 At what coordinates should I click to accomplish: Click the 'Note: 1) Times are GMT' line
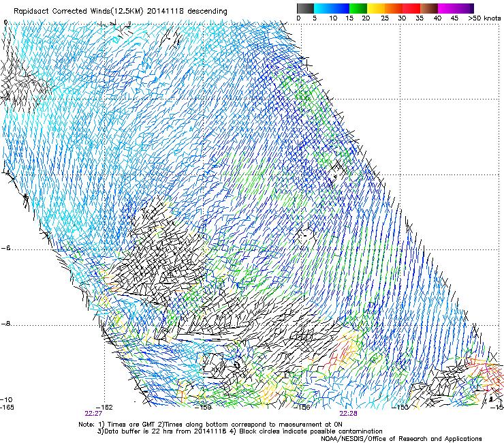(x=210, y=425)
